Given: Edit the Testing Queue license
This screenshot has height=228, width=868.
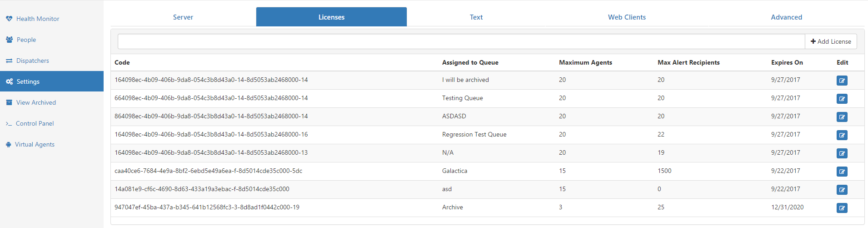Looking at the screenshot, I should pyautogui.click(x=842, y=99).
